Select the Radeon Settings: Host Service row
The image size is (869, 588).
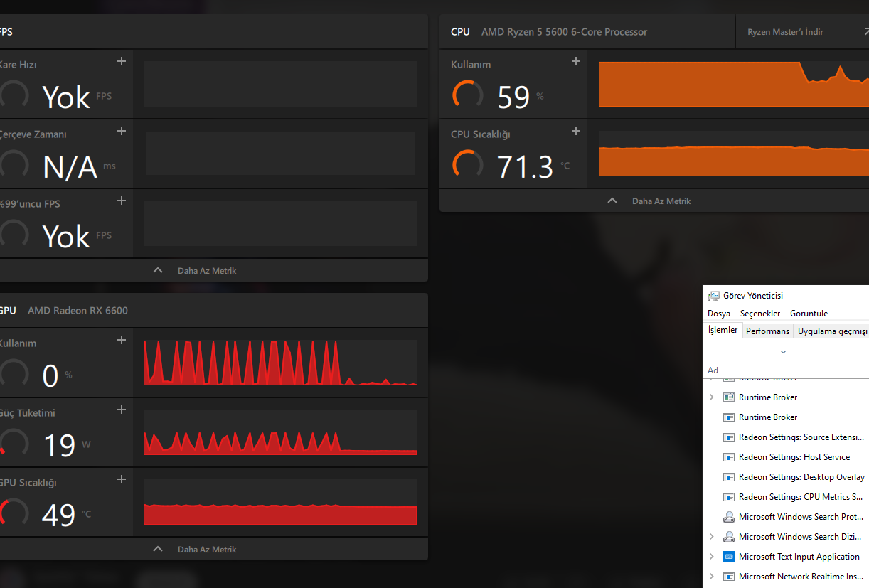pyautogui.click(x=786, y=457)
